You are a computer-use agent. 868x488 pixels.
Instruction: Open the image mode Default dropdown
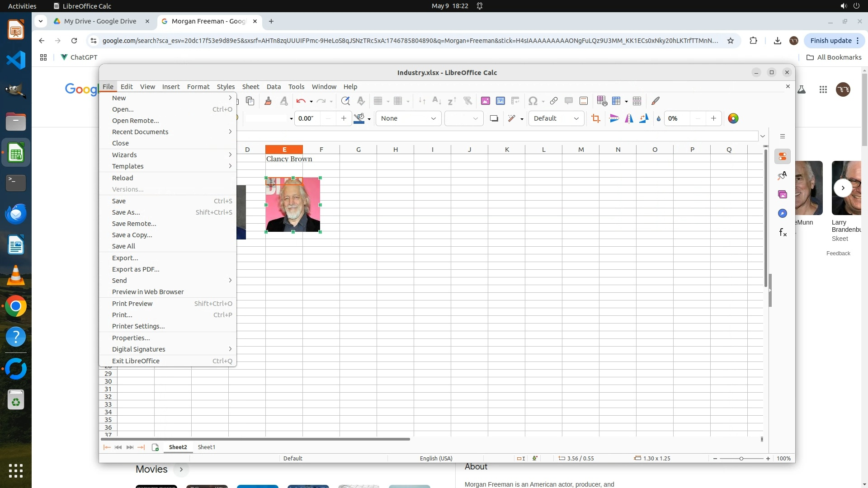click(556, 118)
